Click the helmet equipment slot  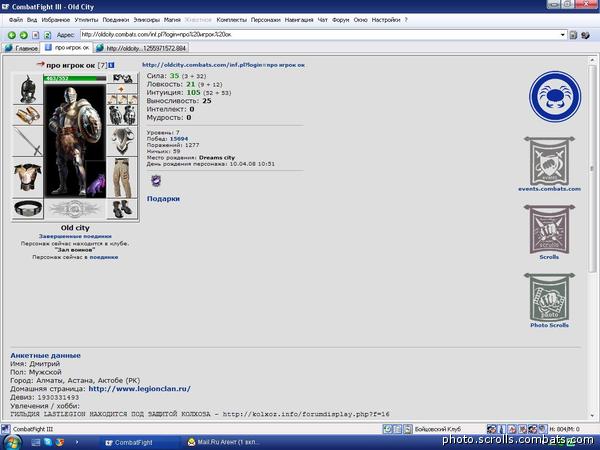[28, 89]
